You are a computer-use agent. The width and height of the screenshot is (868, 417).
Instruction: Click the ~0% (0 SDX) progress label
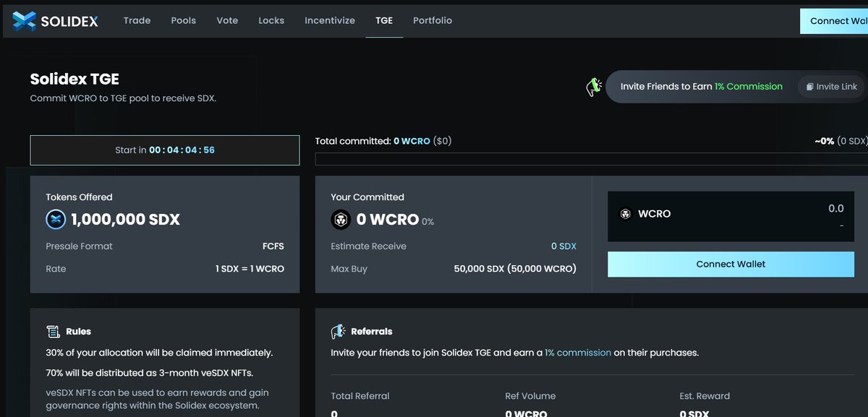tap(841, 142)
